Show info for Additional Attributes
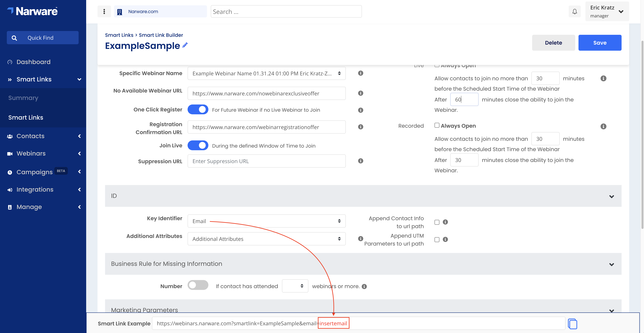Image resolution: width=644 pixels, height=333 pixels. tap(361, 238)
